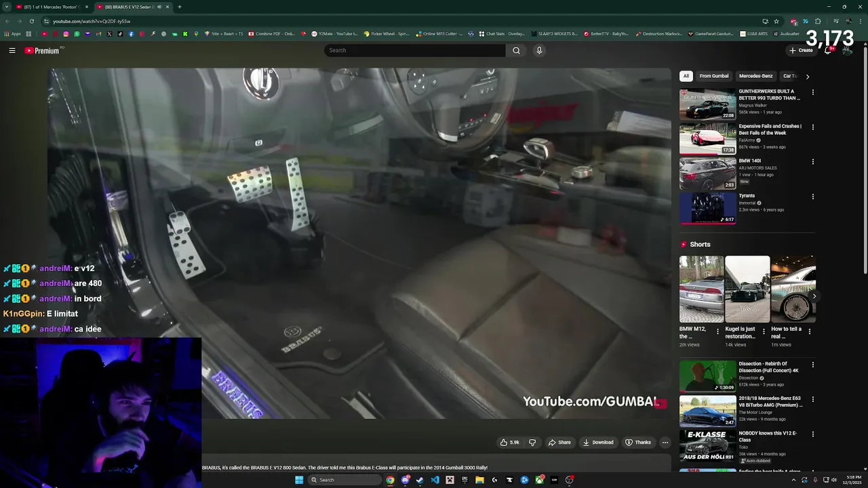Open the Expensive Fails and Crashes thumbnail

click(x=707, y=138)
